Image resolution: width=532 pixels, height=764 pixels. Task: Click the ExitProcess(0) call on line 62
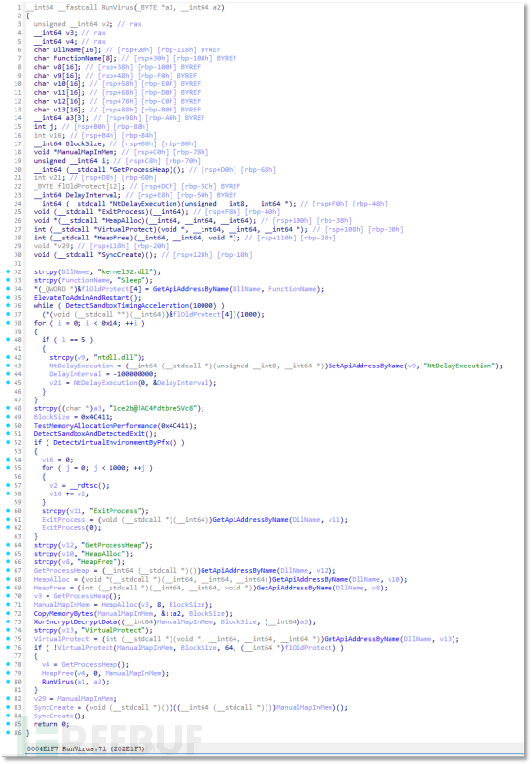[71, 528]
